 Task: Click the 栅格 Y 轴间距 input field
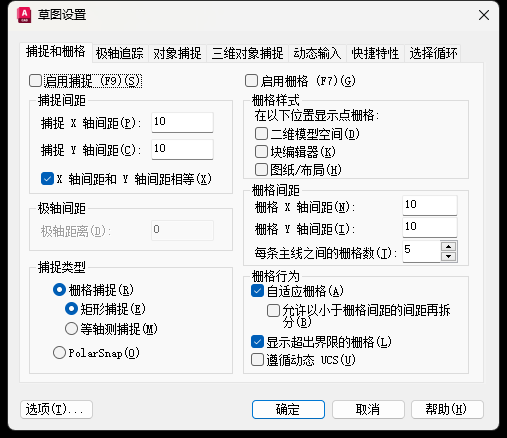pyautogui.click(x=430, y=227)
